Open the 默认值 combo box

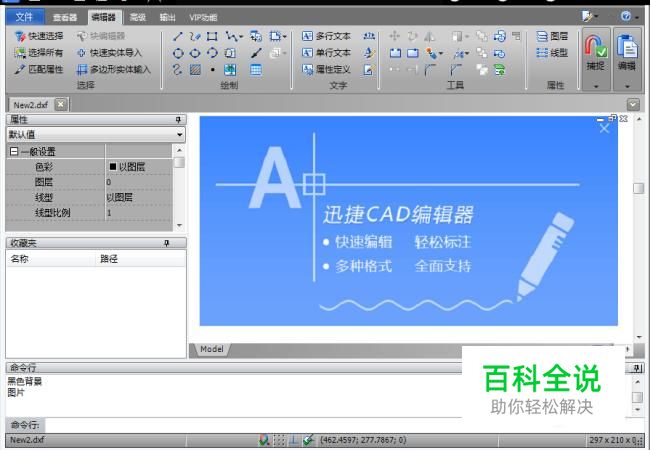(x=96, y=135)
